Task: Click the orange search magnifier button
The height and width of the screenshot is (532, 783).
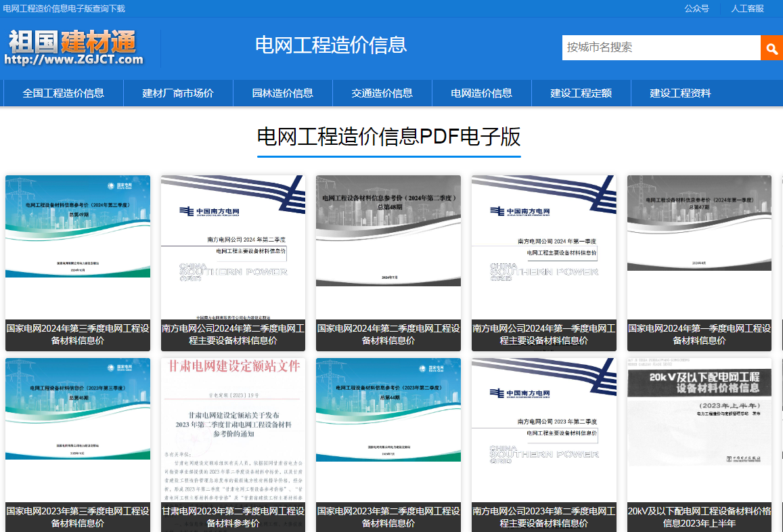Action: point(771,48)
